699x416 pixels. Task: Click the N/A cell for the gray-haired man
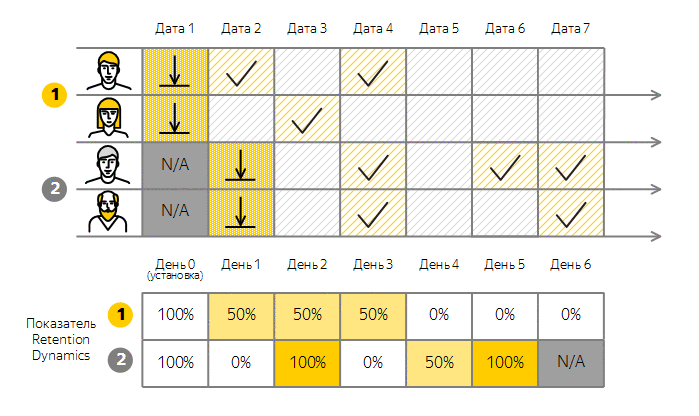tap(175, 166)
